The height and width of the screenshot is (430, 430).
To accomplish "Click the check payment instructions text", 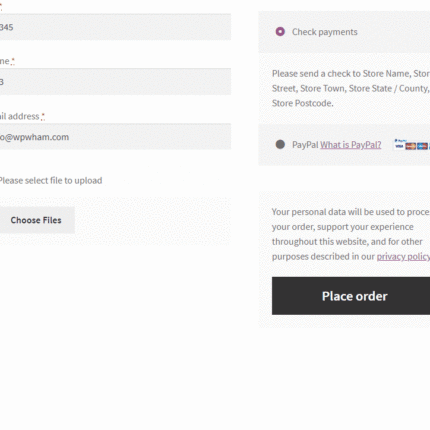I will click(x=351, y=88).
